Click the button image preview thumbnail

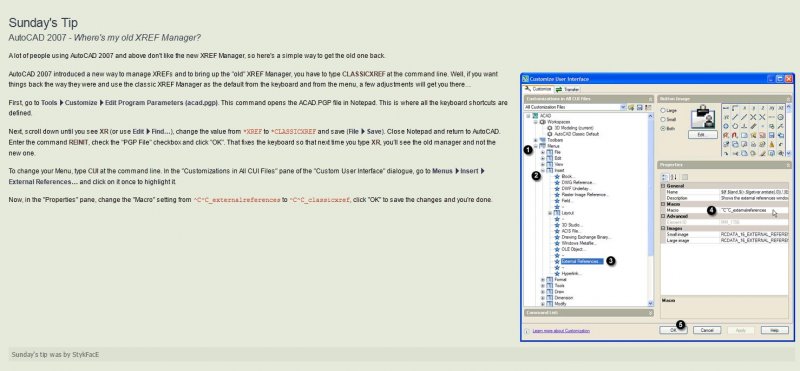pos(703,117)
